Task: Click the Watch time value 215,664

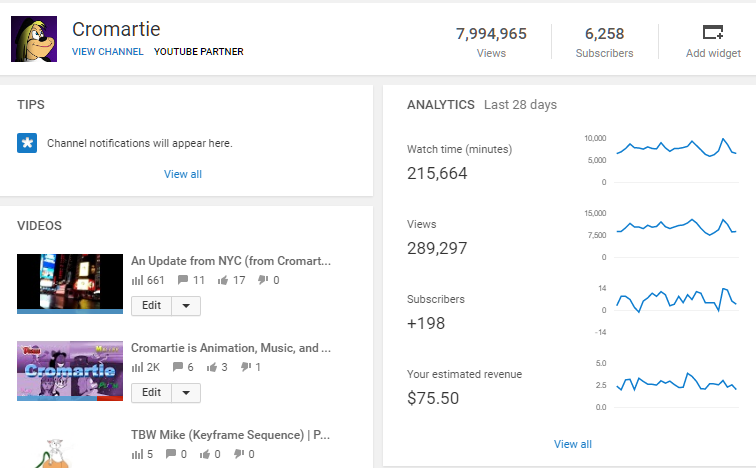Action: [x=437, y=174]
